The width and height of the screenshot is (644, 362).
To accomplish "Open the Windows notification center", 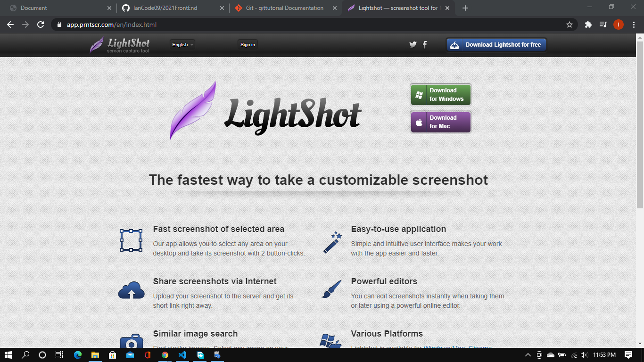I will click(628, 355).
